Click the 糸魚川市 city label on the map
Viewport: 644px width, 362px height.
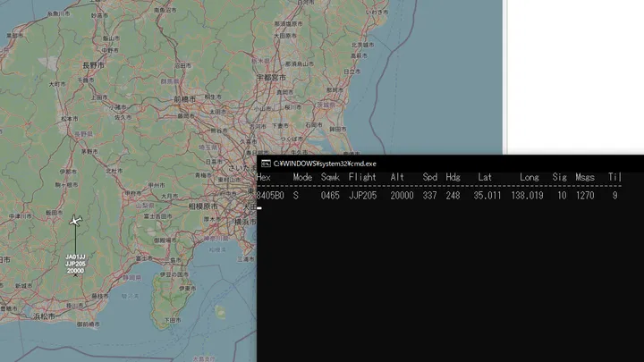pos(59,13)
